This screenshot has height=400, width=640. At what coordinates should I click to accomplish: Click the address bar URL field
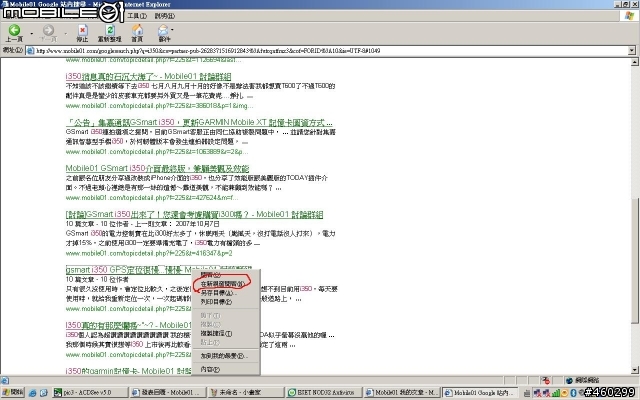click(331, 51)
